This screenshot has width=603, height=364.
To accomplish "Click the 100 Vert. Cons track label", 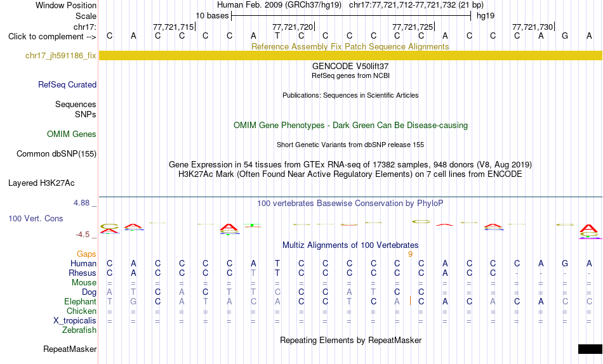I will pos(36,218).
